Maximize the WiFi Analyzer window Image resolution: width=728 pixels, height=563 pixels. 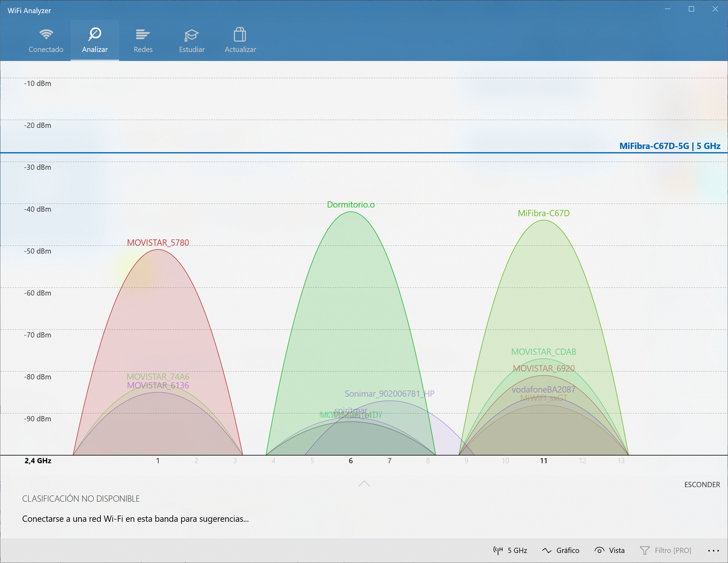(x=691, y=9)
